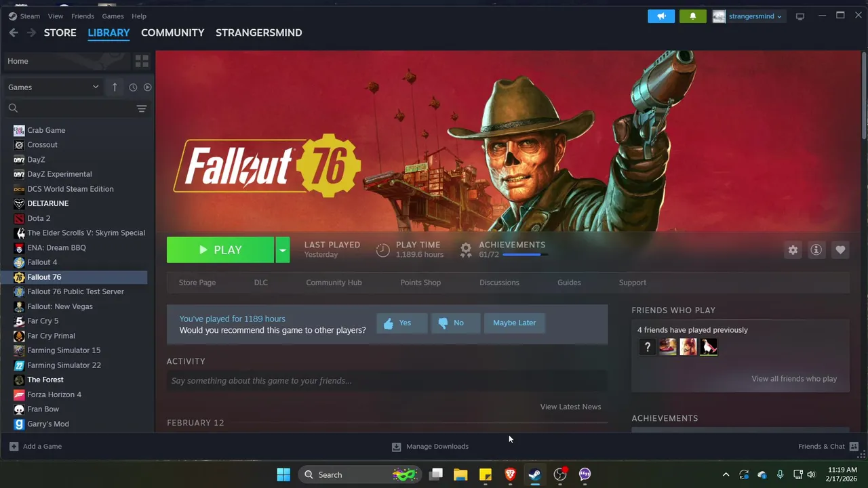Click View all friends who play
868x488 pixels.
coord(794,379)
